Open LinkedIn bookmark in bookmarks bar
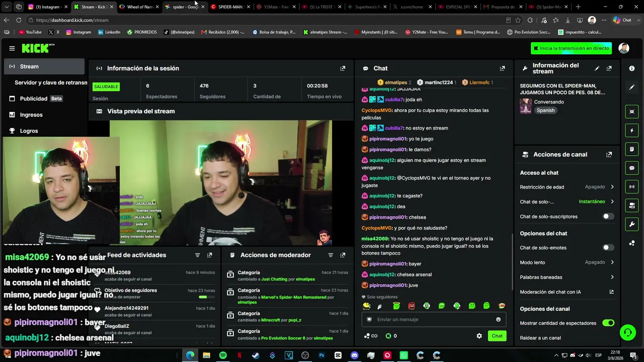The height and width of the screenshot is (362, 644). point(109,32)
